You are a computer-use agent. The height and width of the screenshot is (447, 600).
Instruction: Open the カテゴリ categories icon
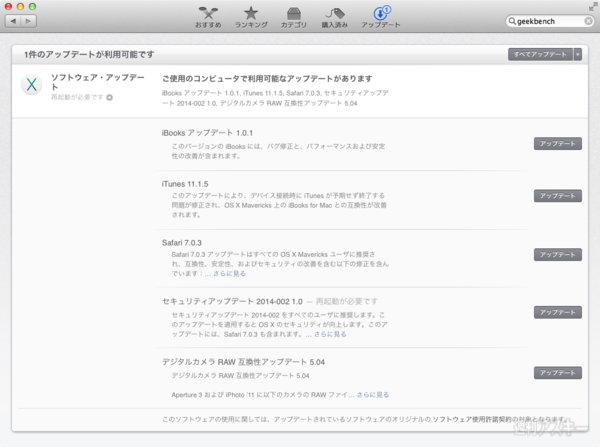click(293, 17)
